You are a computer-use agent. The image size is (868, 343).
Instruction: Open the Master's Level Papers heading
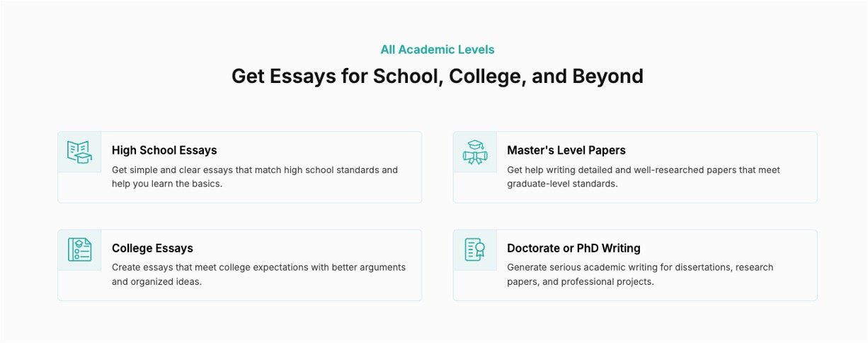coord(566,150)
